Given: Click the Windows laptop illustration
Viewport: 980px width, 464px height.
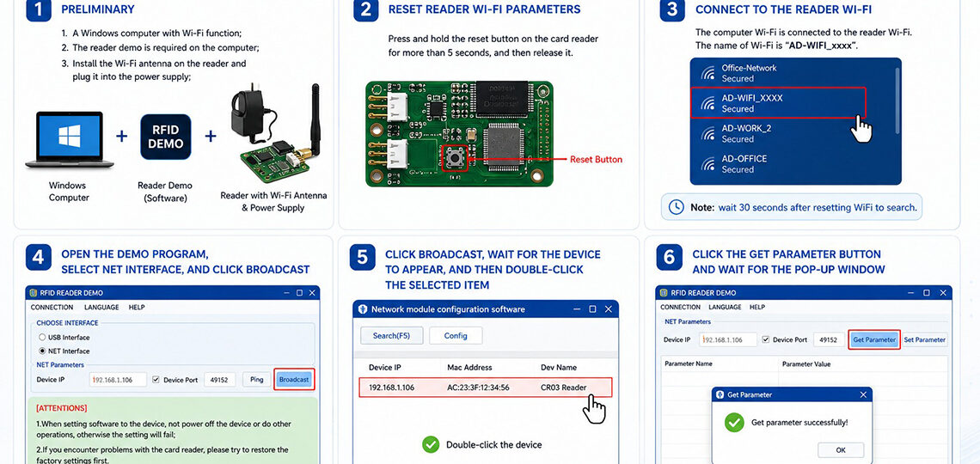Looking at the screenshot, I should click(x=70, y=139).
